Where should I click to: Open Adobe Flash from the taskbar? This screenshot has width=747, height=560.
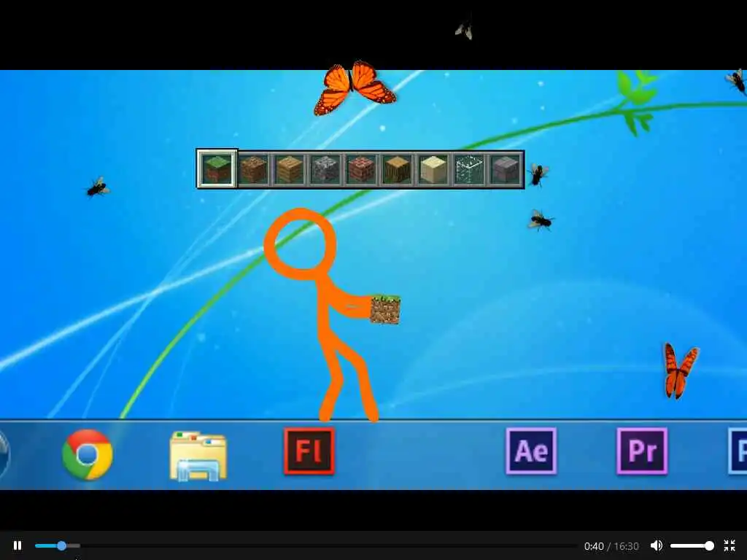[x=309, y=451]
